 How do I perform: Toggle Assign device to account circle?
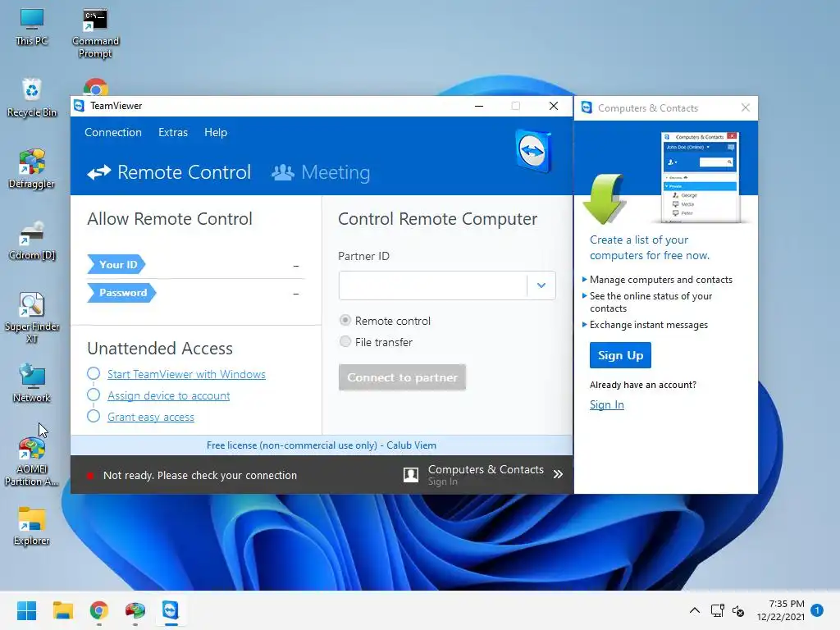[x=94, y=395]
